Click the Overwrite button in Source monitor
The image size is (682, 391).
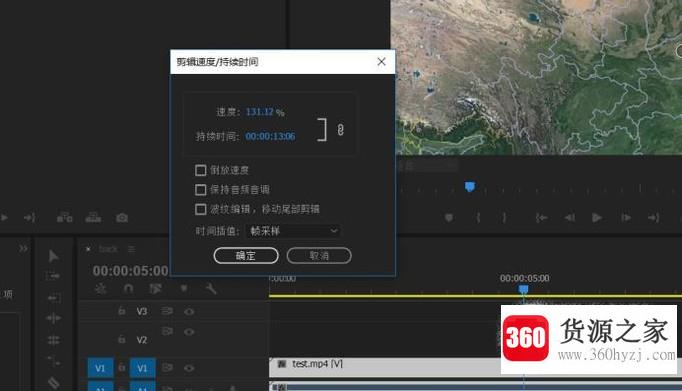93,217
